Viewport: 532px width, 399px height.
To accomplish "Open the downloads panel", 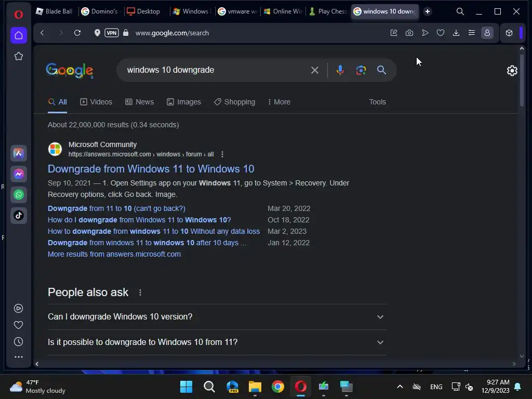I will 456,33.
